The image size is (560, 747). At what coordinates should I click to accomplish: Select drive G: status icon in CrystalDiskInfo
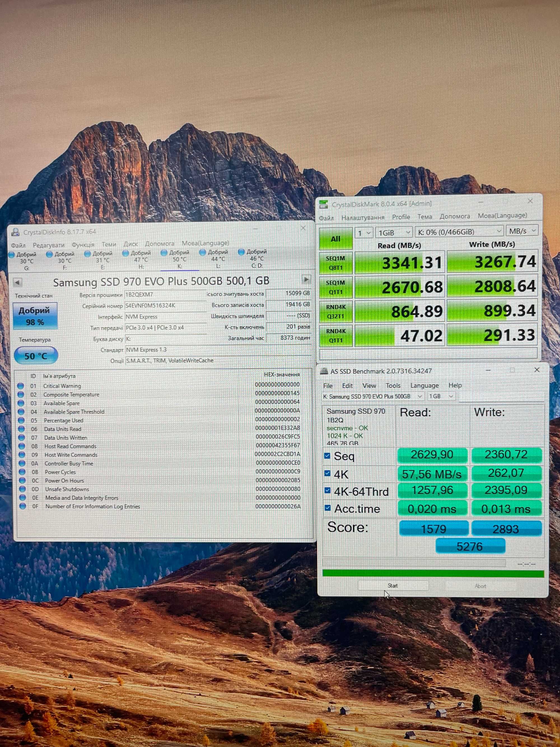(x=11, y=254)
